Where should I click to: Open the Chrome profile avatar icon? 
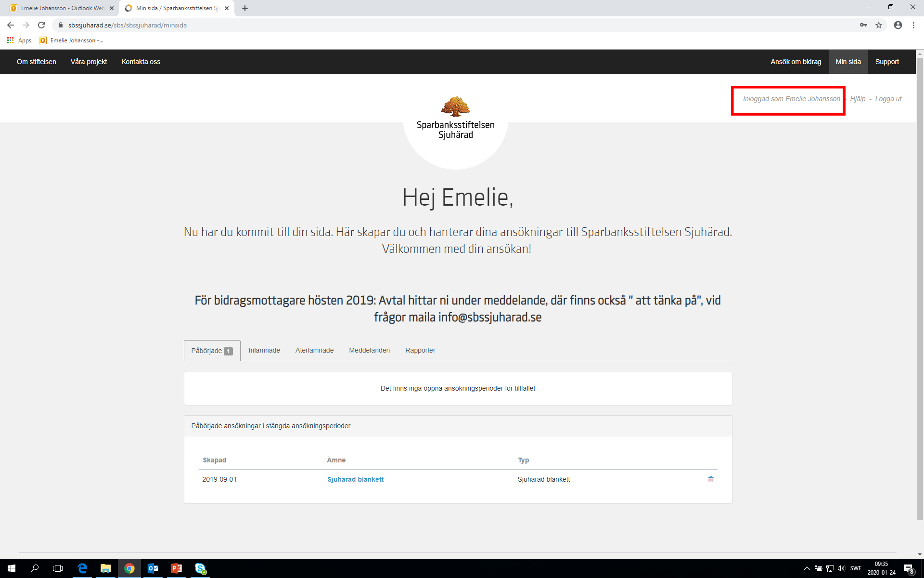[x=898, y=25]
